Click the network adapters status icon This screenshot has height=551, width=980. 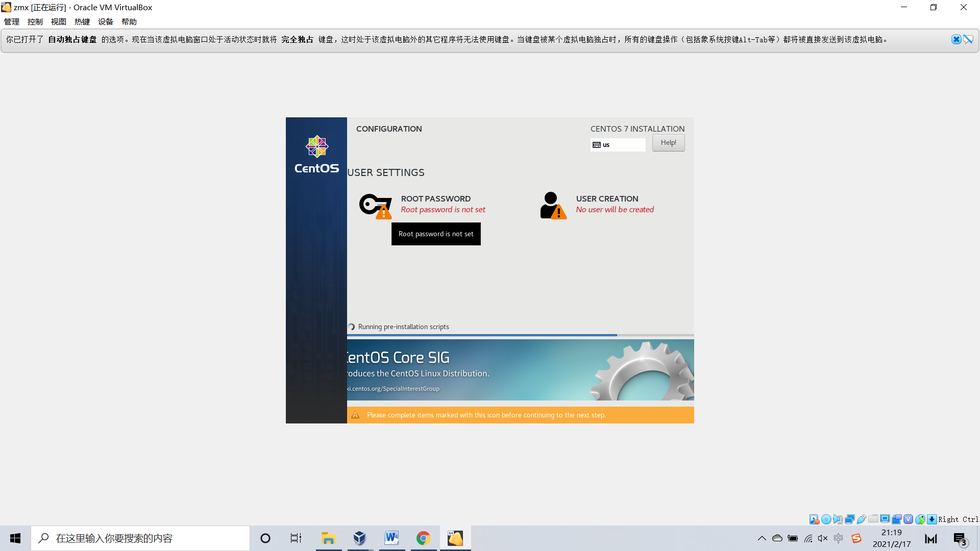(x=849, y=519)
